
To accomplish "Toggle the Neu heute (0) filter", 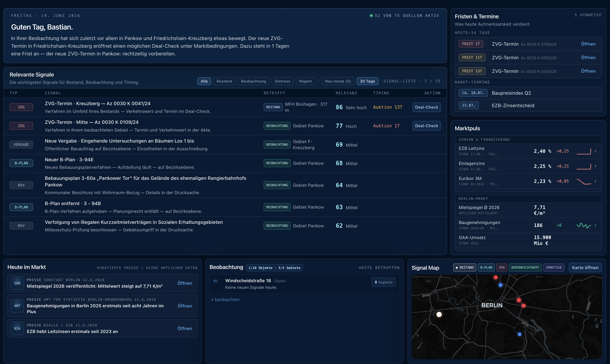I will tap(338, 81).
